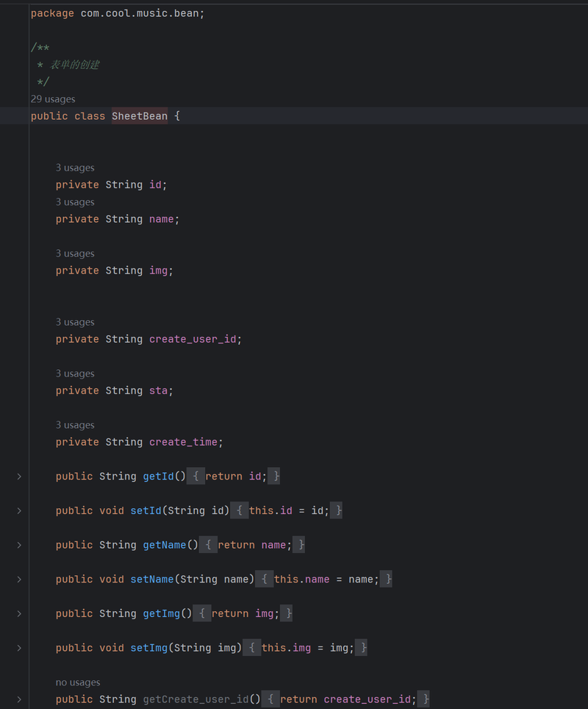This screenshot has width=588, height=709.
Task: Place cursor on SheetBean class name
Action: click(x=139, y=116)
